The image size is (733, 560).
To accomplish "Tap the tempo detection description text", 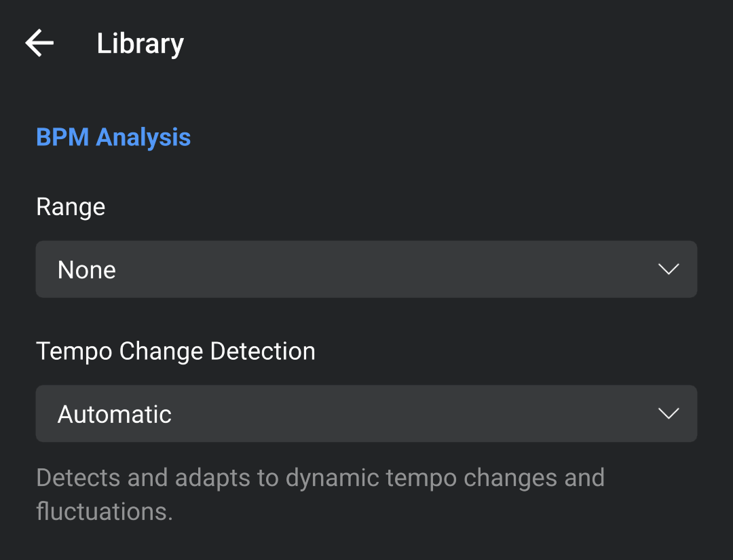I will [x=320, y=478].
